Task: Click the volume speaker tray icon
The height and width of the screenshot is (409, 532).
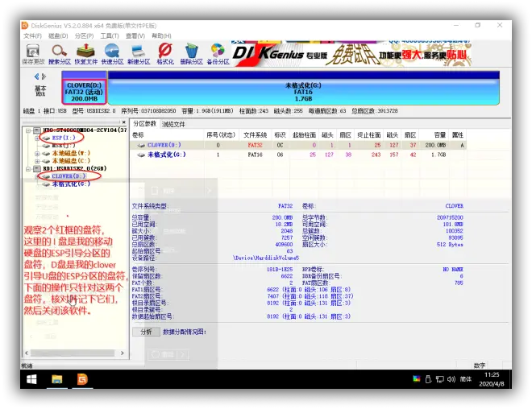Action: (451, 379)
